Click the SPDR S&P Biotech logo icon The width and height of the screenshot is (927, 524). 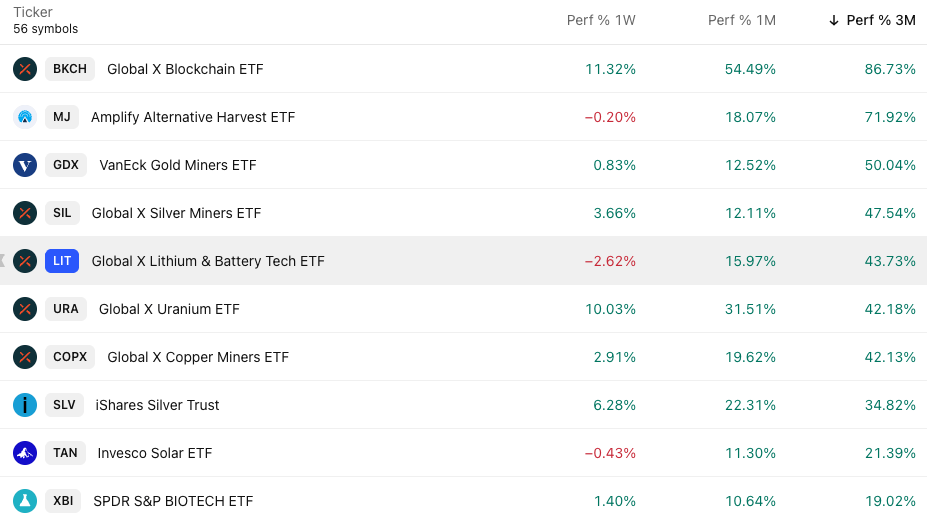point(25,501)
